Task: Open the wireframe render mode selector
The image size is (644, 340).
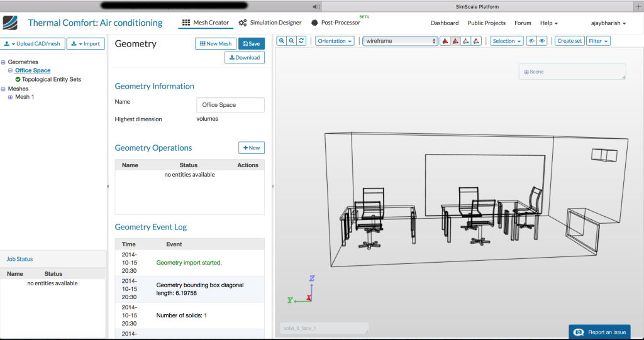Action: (401, 41)
